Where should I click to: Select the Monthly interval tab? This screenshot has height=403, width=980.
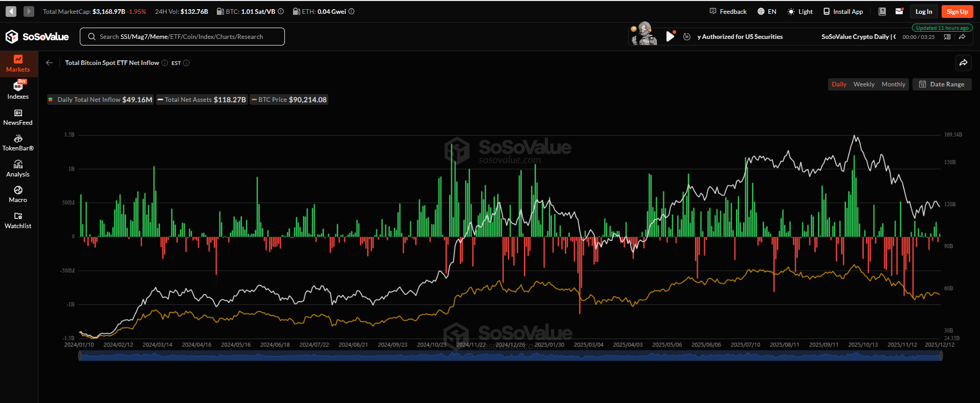pyautogui.click(x=894, y=84)
